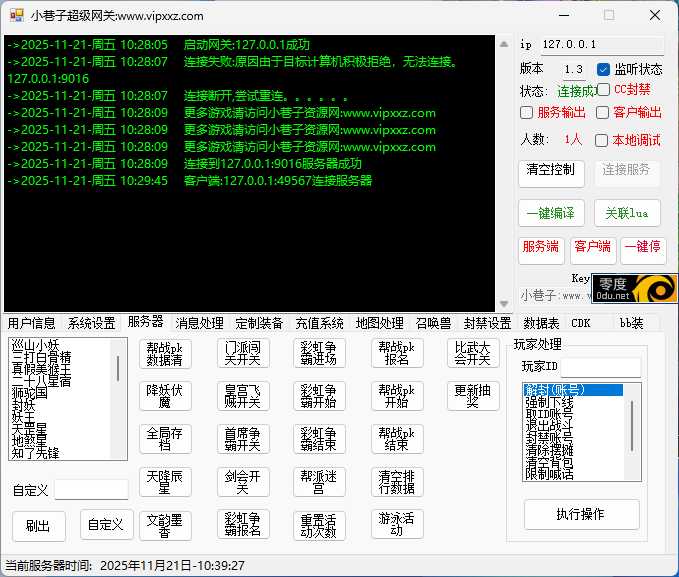Click the log console scroll-down arrow

click(504, 303)
